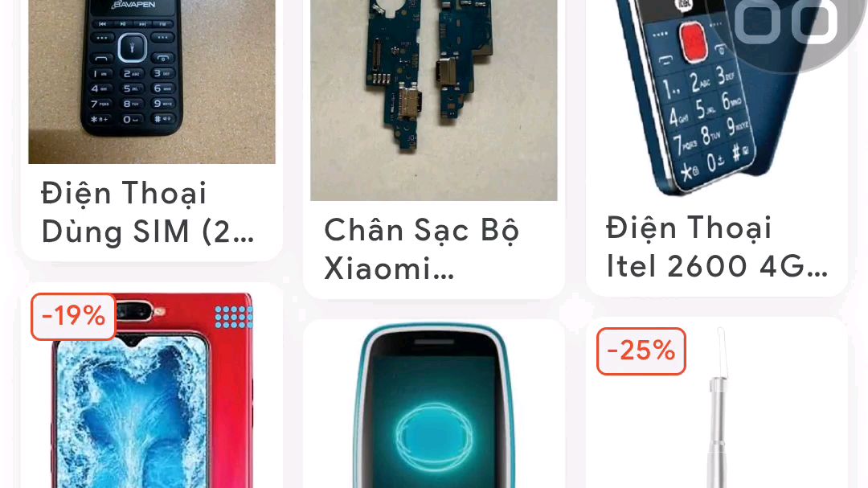Tap the -19% discount badge
868x488 pixels.
click(73, 316)
